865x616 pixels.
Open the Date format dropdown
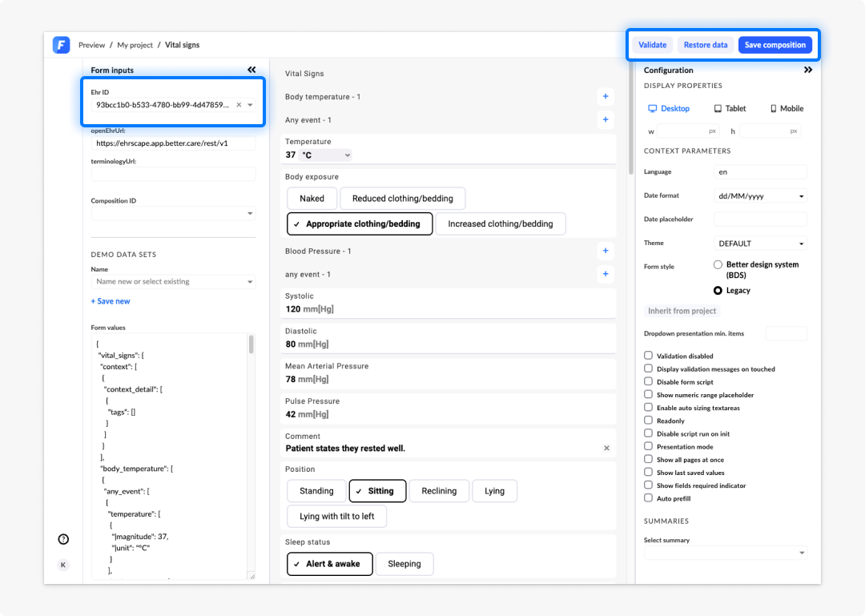tap(760, 196)
